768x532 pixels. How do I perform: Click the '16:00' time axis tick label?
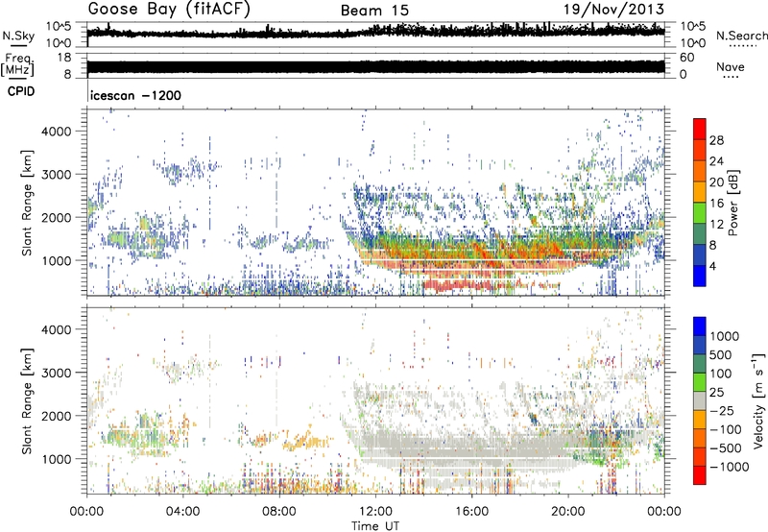coord(471,512)
